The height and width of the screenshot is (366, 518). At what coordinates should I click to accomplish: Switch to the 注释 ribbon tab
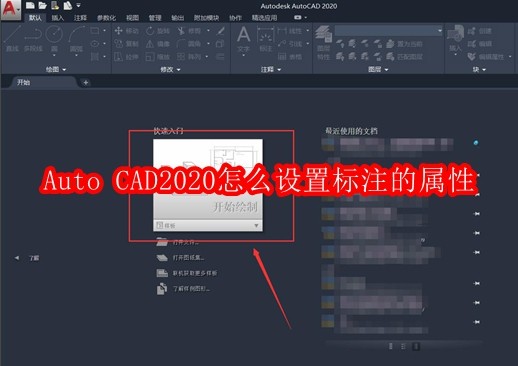pos(80,18)
